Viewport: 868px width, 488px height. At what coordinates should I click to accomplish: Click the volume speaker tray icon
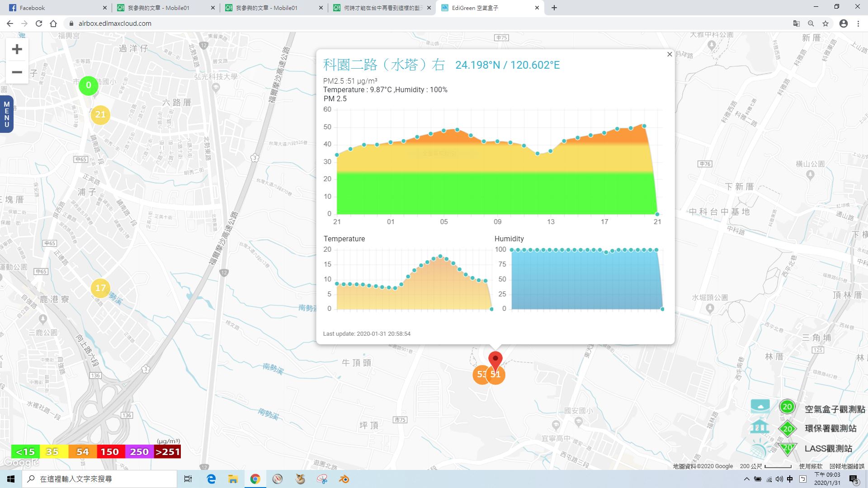click(779, 479)
